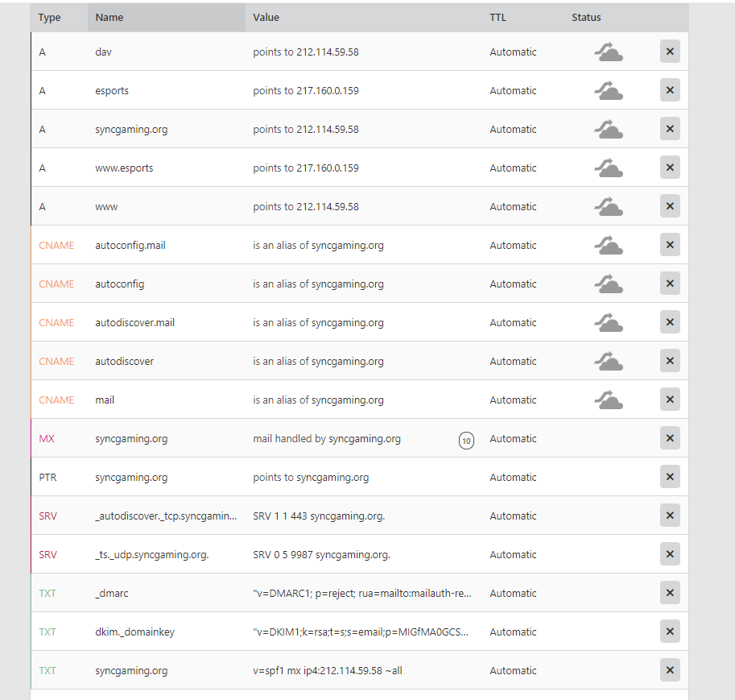This screenshot has width=735, height=700.
Task: Click the Status column header
Action: (x=586, y=18)
